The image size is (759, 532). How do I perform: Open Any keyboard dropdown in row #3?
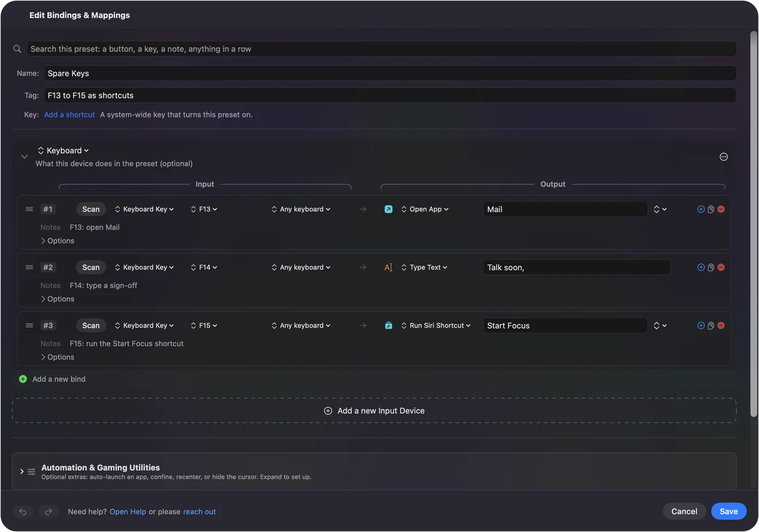(301, 325)
